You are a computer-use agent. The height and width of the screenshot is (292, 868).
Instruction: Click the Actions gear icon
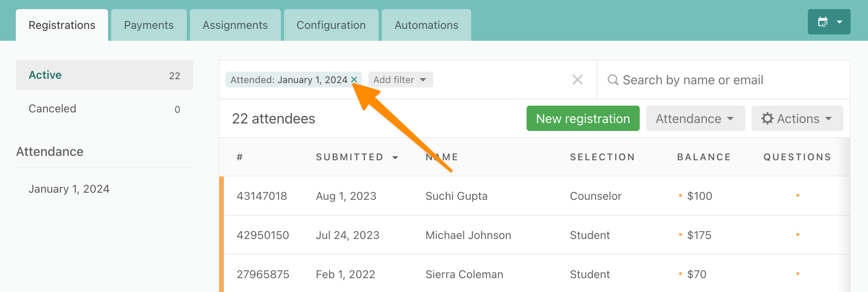coord(767,118)
